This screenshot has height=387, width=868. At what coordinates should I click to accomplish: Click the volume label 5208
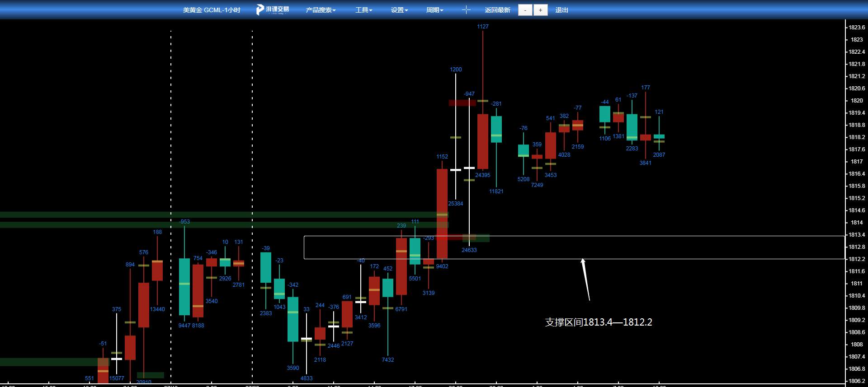[x=524, y=179]
